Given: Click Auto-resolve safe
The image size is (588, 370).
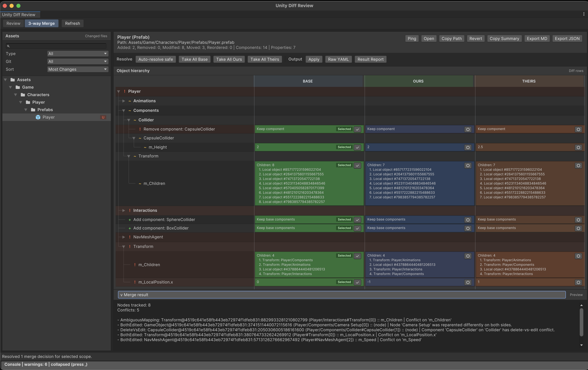Looking at the screenshot, I should 156,59.
